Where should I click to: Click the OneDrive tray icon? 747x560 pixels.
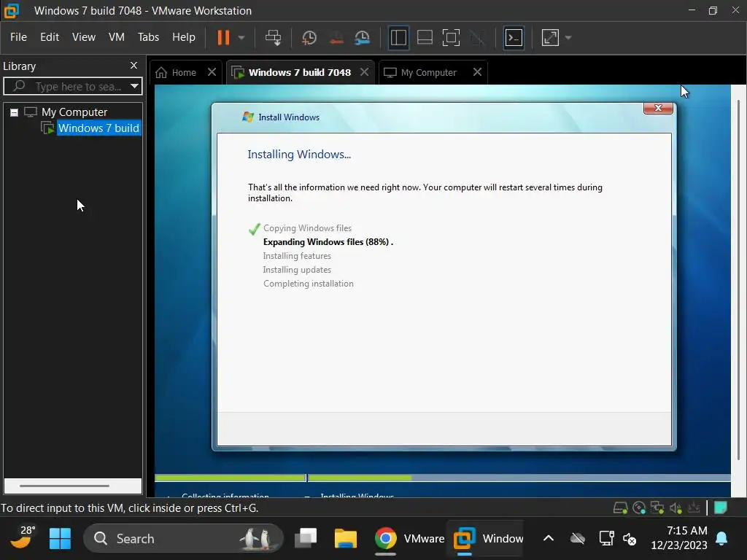[578, 539]
